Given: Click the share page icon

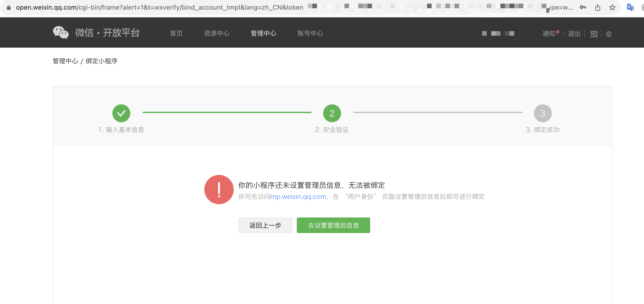Looking at the screenshot, I should (x=597, y=8).
